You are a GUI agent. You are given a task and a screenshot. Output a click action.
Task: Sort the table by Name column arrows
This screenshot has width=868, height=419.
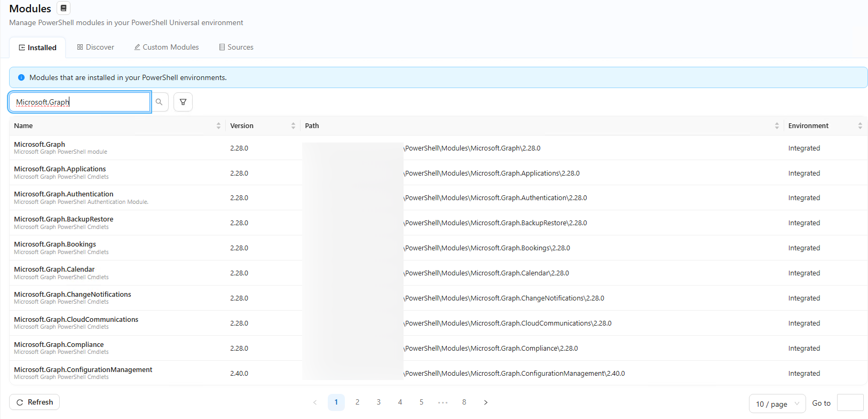(218, 126)
